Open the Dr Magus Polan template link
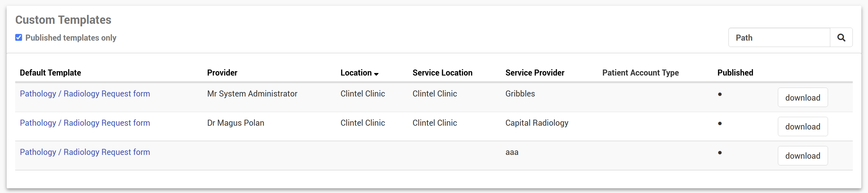This screenshot has width=868, height=193. [x=85, y=123]
